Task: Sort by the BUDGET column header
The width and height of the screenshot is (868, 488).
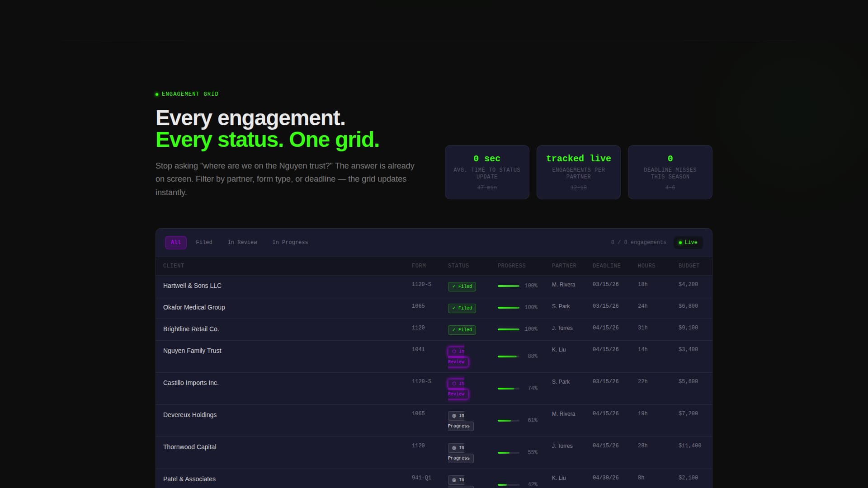Action: point(689,266)
